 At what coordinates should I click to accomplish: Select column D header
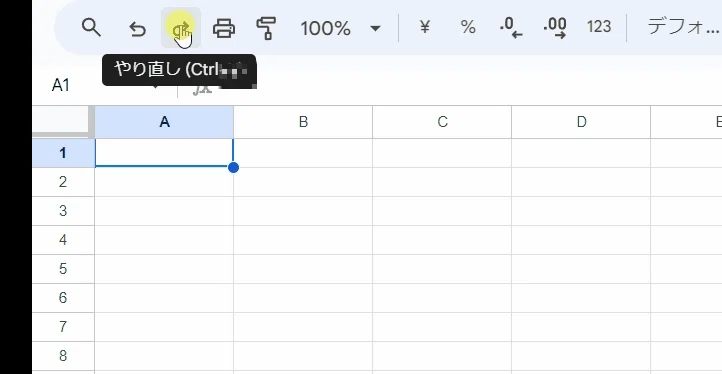tap(581, 122)
